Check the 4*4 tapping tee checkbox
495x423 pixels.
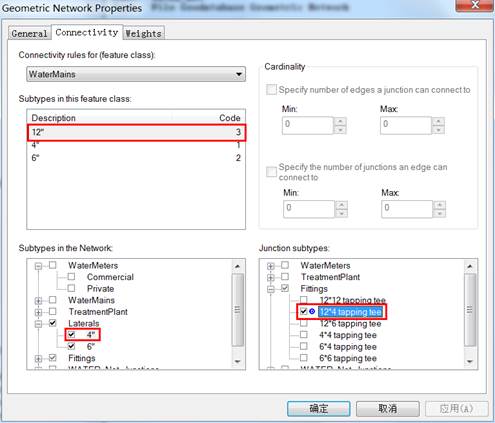[x=304, y=334]
